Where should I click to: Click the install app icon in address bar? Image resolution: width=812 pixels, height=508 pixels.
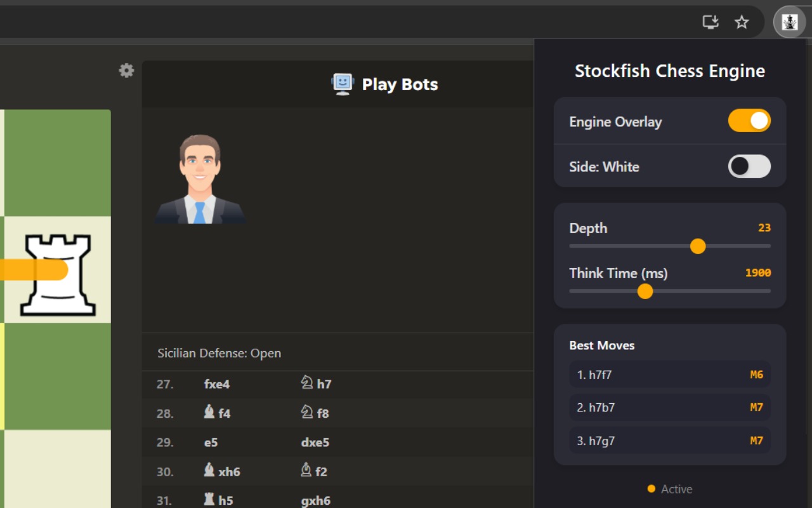[x=710, y=22]
